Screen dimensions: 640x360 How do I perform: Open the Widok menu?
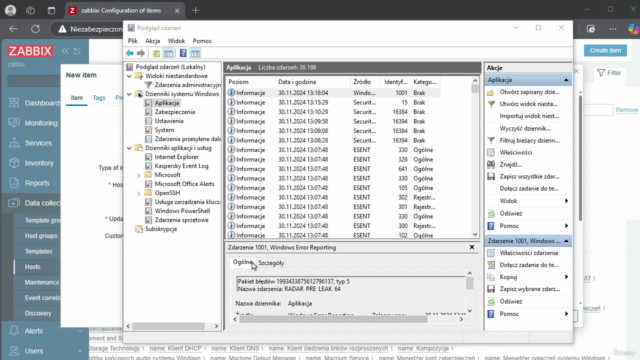click(176, 41)
